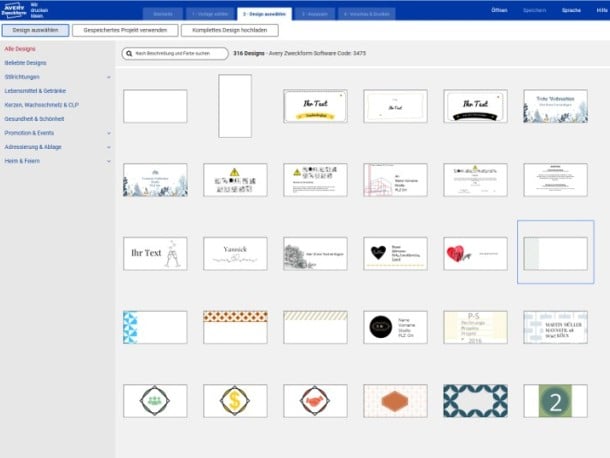The height and width of the screenshot is (458, 610).
Task: Pick the black heart address design
Action: point(395,254)
